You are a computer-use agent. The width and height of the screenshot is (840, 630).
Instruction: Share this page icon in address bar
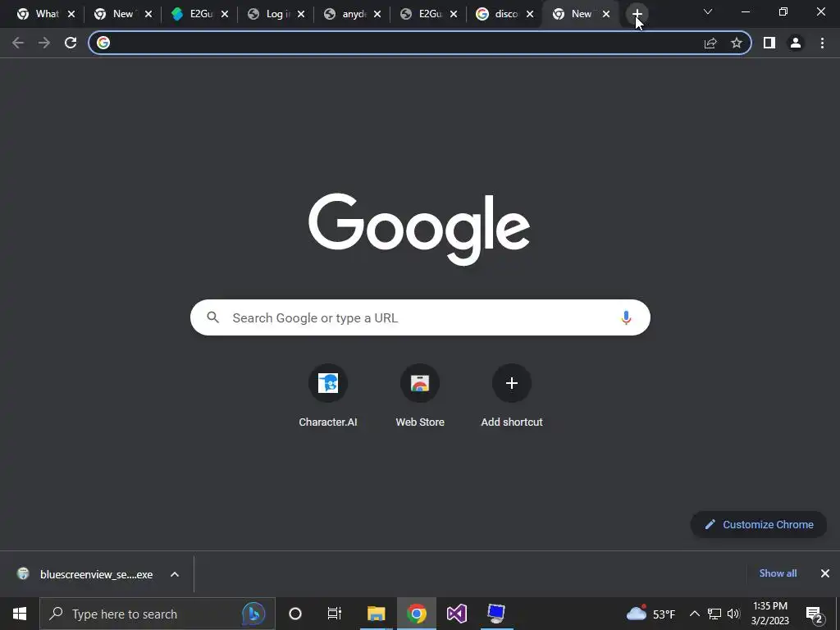(710, 43)
